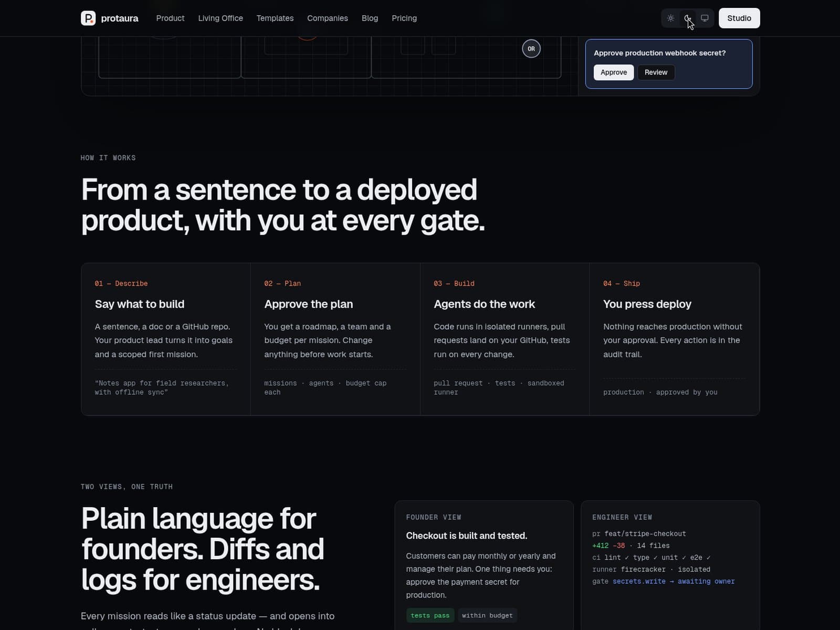The width and height of the screenshot is (840, 630).
Task: Select the 'Agents do the work' heading
Action: click(x=484, y=304)
